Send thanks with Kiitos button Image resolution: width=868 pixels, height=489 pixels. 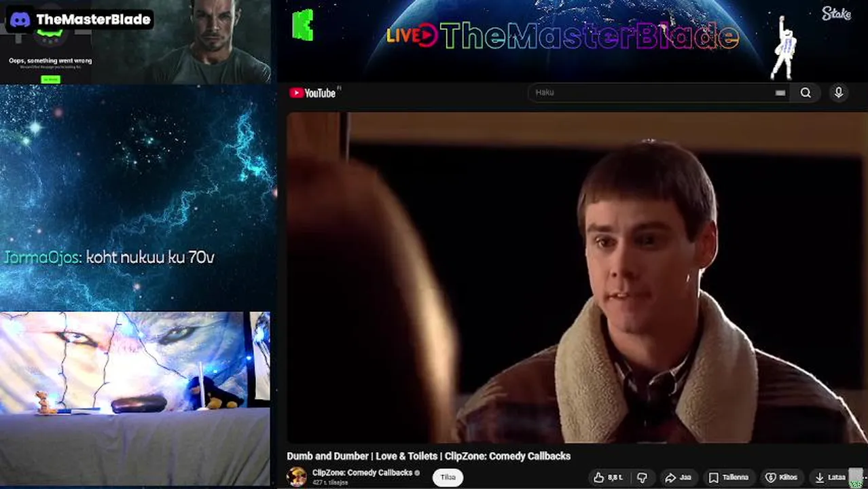tap(781, 477)
